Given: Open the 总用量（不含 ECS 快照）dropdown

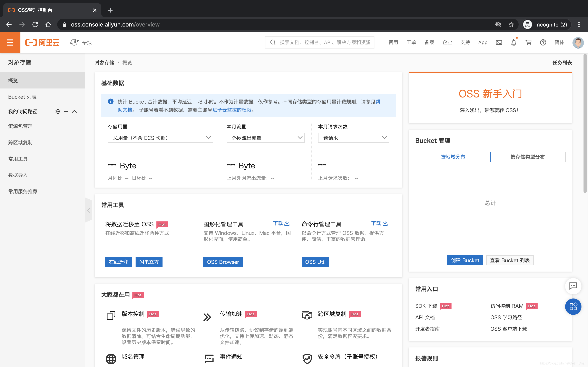Looking at the screenshot, I should tap(160, 138).
